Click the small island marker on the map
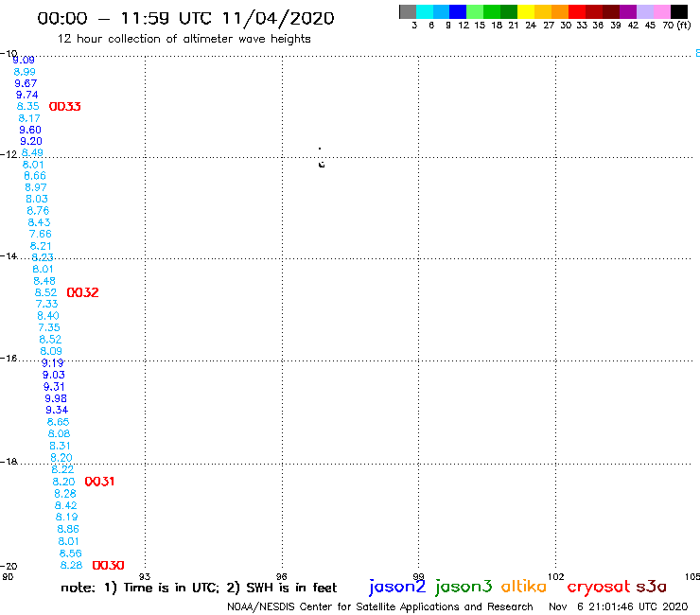The height and width of the screenshot is (615, 700). click(321, 165)
